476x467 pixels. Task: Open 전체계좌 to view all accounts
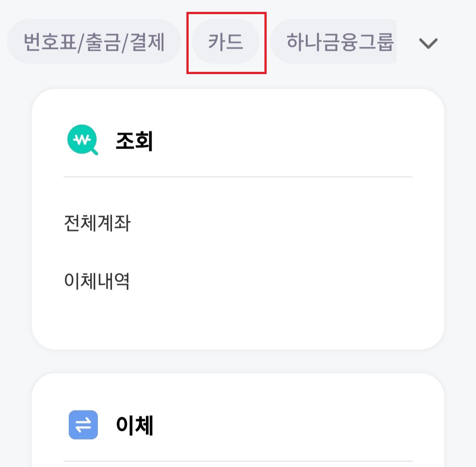click(97, 224)
